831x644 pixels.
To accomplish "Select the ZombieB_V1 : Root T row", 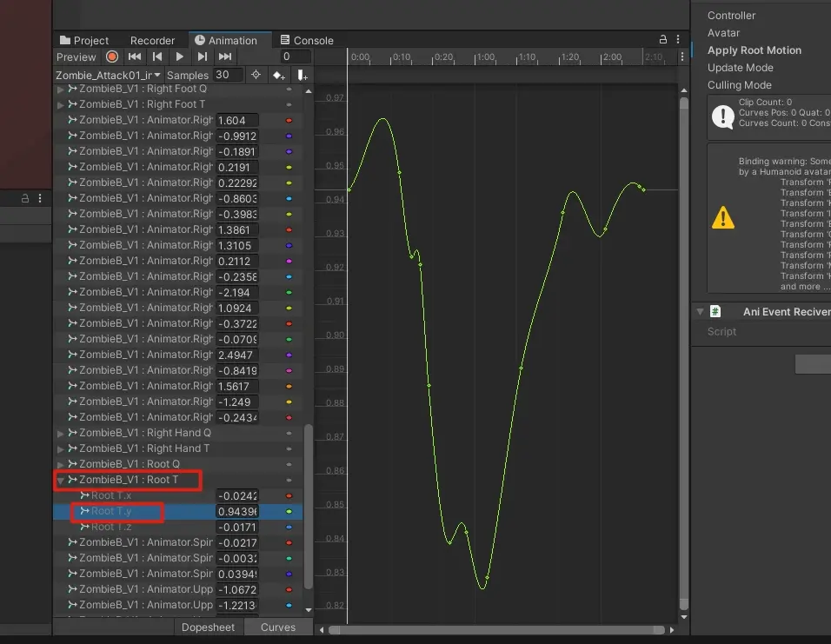I will point(177,480).
